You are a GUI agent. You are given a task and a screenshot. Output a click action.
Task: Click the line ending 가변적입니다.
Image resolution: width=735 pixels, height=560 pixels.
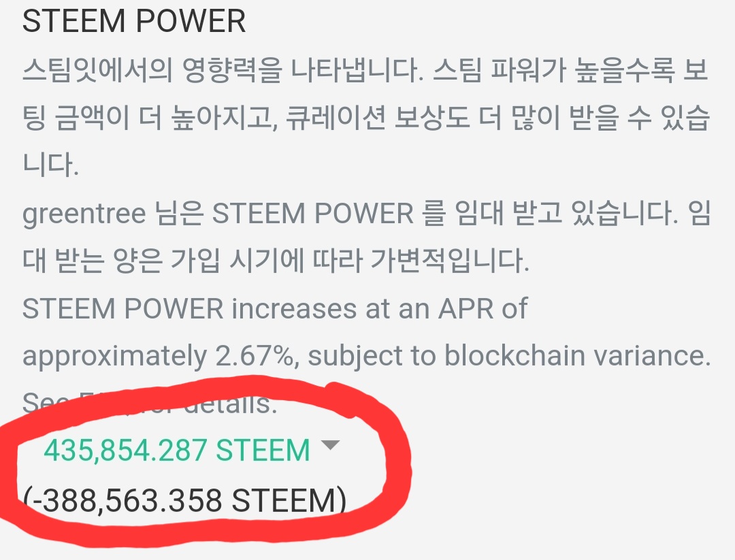[276, 261]
